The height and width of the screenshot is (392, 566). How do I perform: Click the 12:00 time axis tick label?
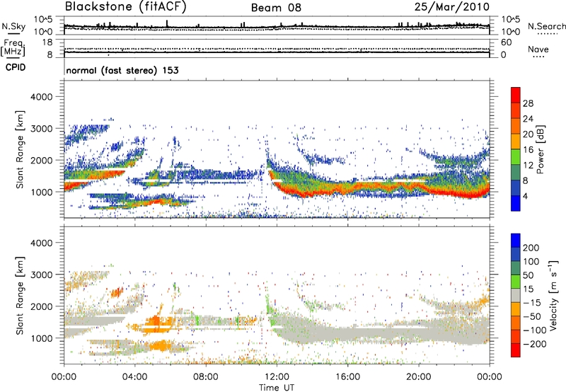pyautogui.click(x=277, y=377)
